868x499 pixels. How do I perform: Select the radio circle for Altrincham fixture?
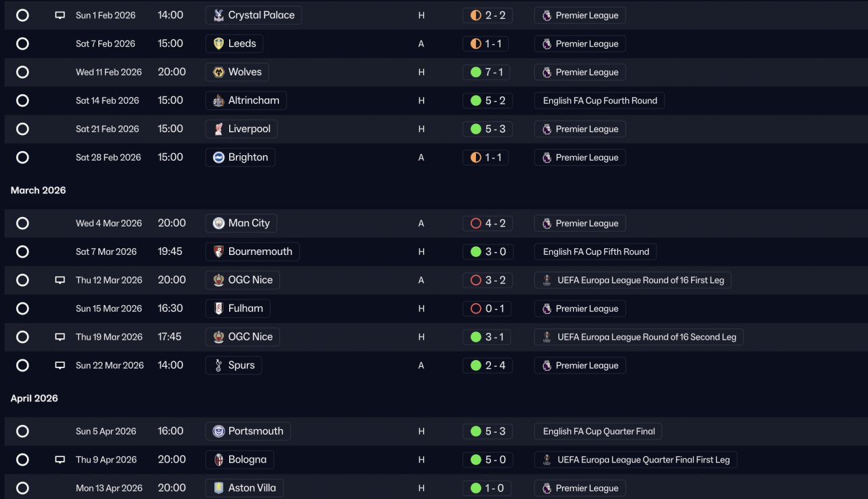point(22,100)
